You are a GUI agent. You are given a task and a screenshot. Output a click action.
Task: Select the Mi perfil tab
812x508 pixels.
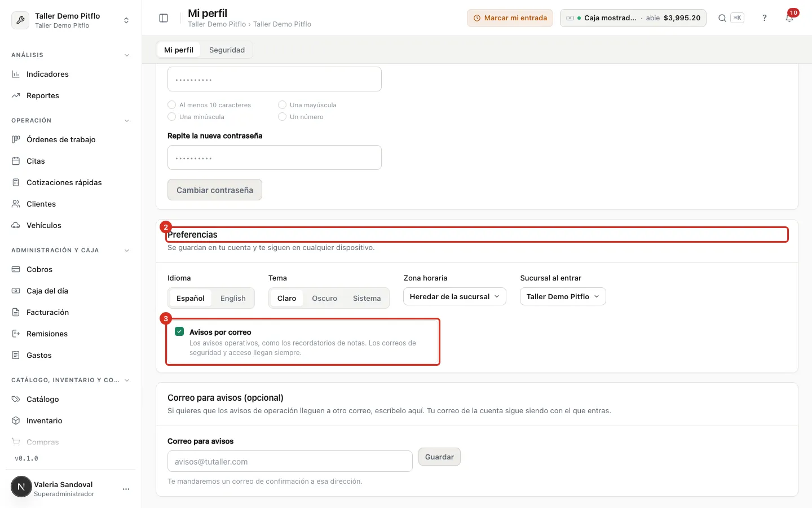click(179, 50)
